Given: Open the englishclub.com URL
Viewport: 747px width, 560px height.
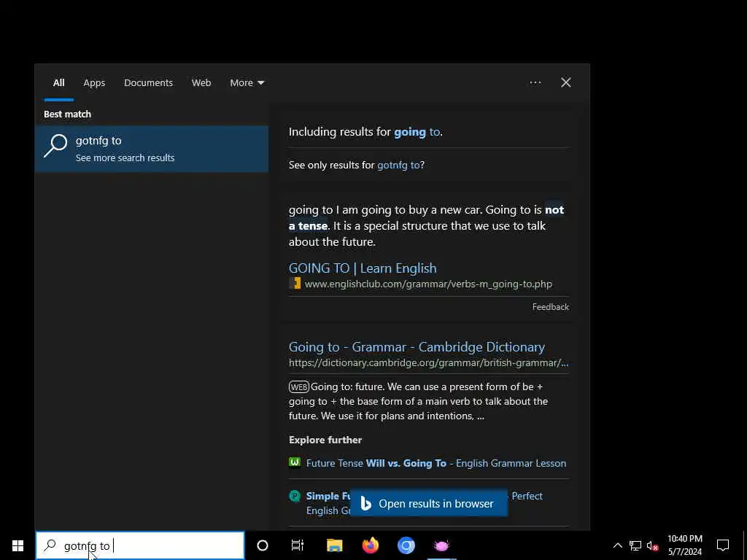Looking at the screenshot, I should [x=428, y=284].
